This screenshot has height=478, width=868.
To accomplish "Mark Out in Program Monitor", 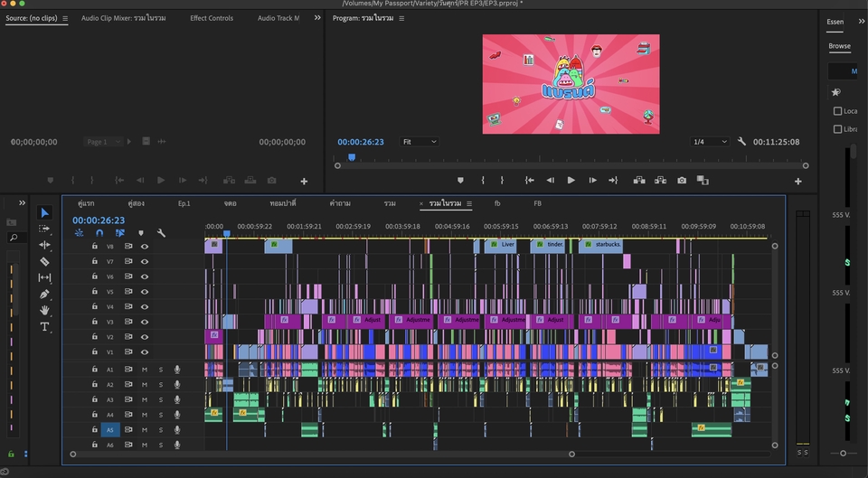I will pyautogui.click(x=502, y=181).
